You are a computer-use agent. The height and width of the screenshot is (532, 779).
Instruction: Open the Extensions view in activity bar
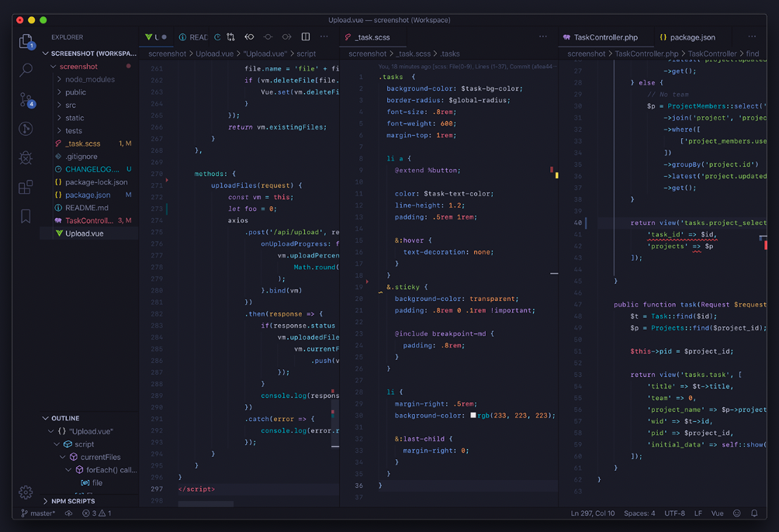pos(26,187)
